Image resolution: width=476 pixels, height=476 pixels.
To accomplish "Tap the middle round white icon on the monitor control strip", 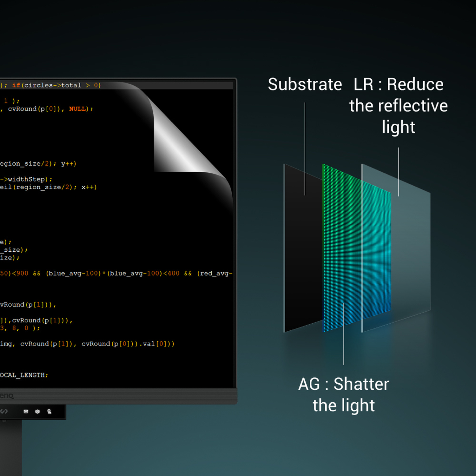I will tap(37, 412).
